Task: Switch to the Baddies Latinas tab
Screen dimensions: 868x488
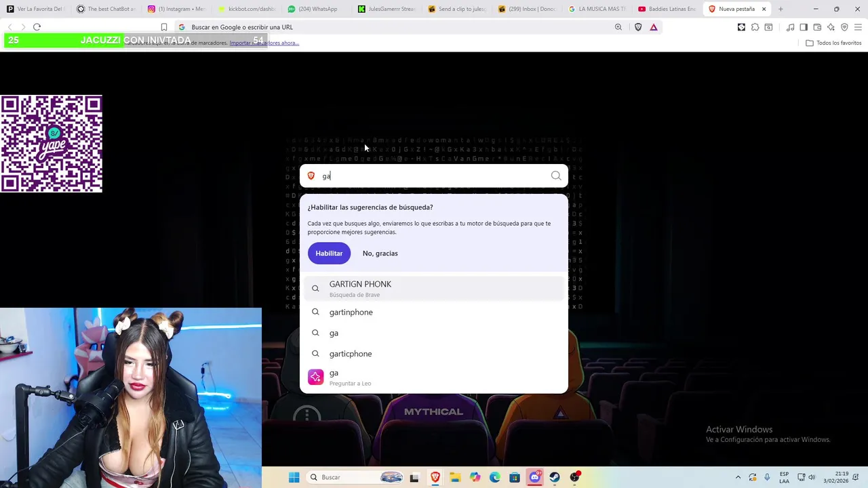Action: tap(667, 9)
